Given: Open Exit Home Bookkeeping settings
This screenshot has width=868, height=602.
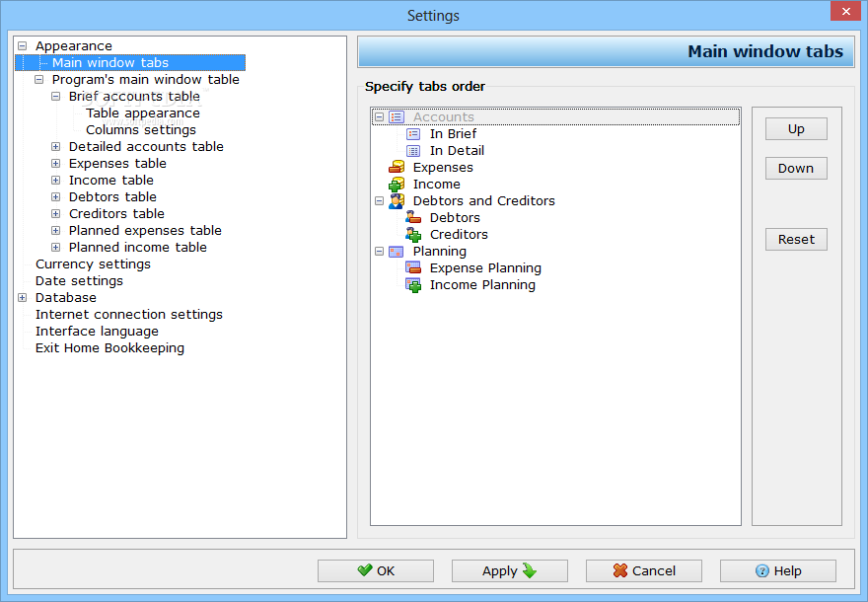Looking at the screenshot, I should (x=109, y=347).
